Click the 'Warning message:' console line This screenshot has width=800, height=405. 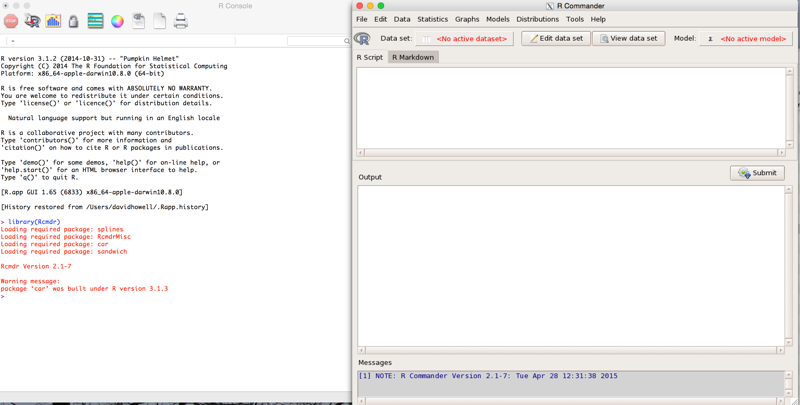pos(30,281)
